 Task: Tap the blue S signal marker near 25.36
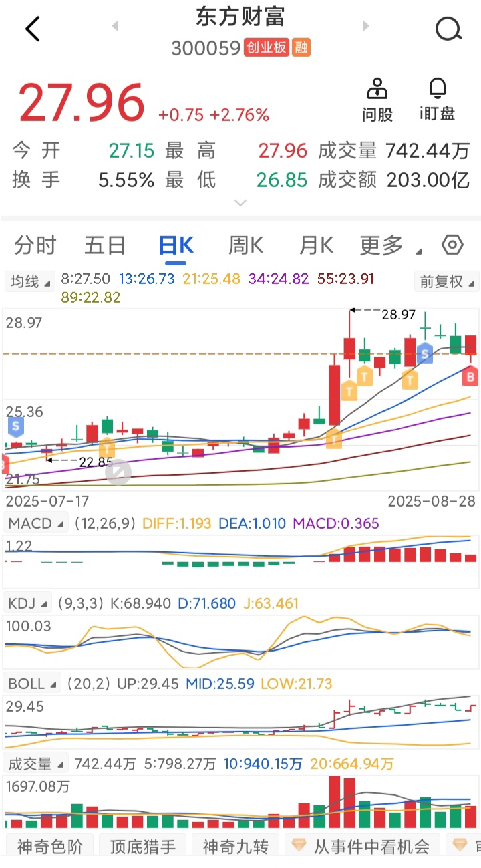15,425
